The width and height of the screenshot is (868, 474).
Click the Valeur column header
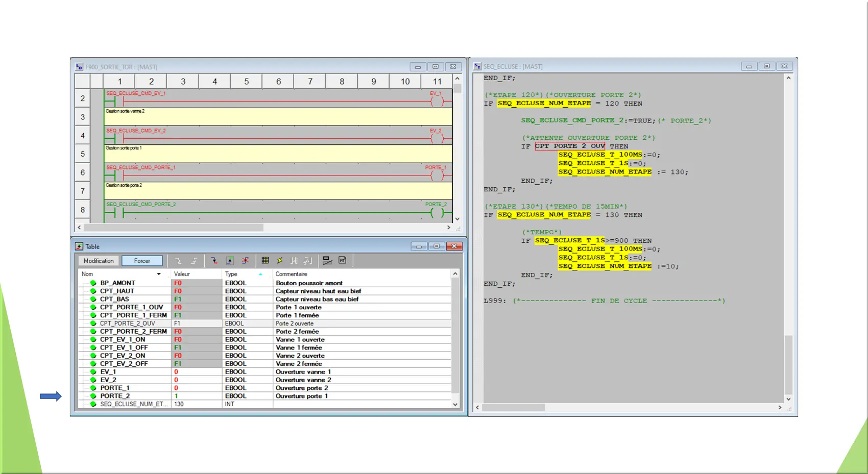click(197, 274)
